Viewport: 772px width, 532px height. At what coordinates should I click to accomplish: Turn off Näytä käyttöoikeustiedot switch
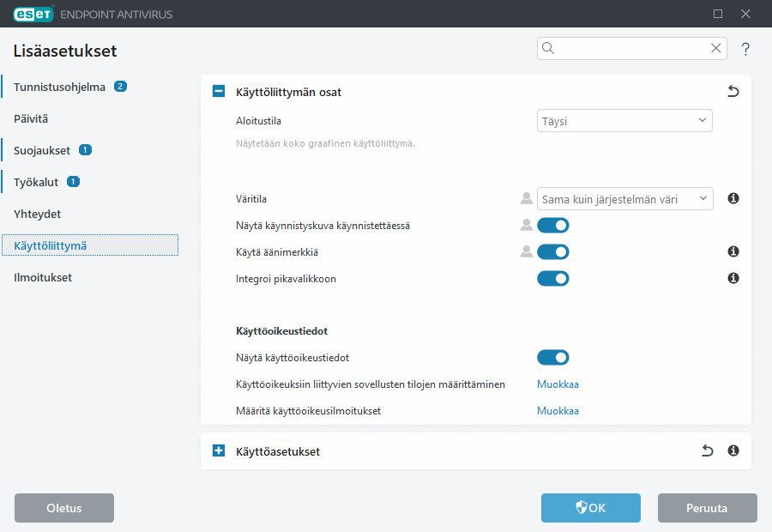coord(552,358)
